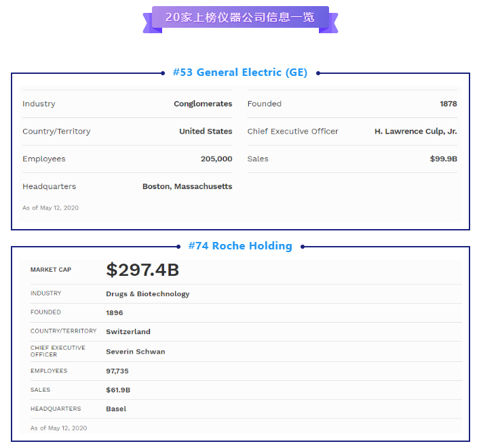The width and height of the screenshot is (479, 448).
Task: Click the Roche EMPLOYEES label
Action: coord(49,371)
